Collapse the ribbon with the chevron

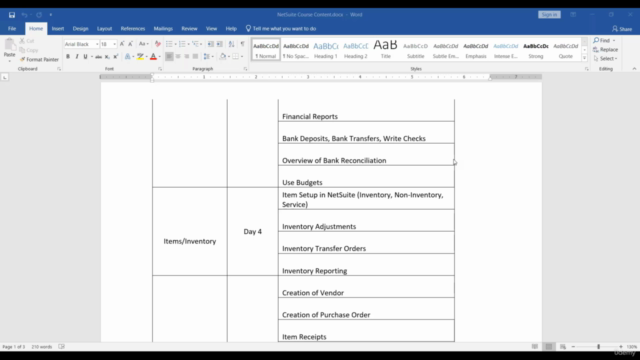634,69
